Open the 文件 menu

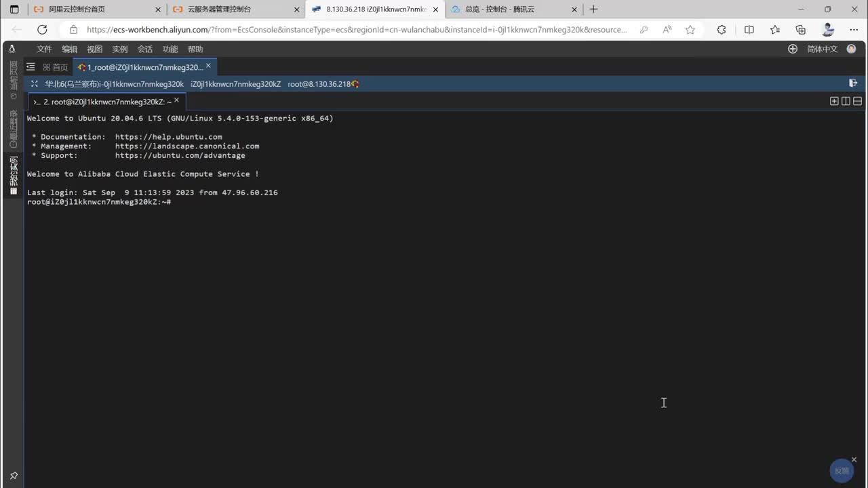(x=44, y=49)
